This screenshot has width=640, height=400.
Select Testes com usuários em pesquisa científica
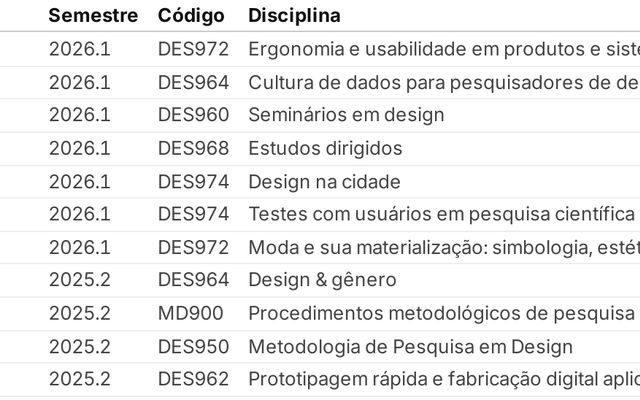(x=441, y=214)
